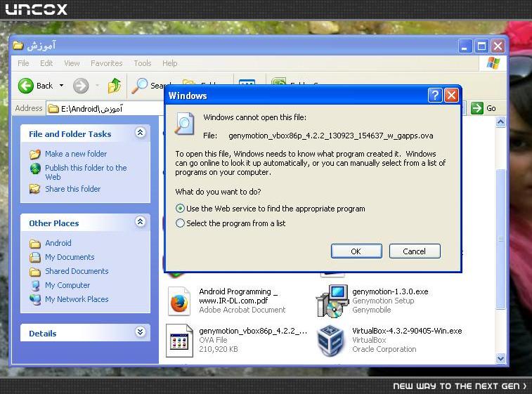The image size is (532, 394).
Task: Click the Shared Documents folder icon
Action: tap(35, 272)
